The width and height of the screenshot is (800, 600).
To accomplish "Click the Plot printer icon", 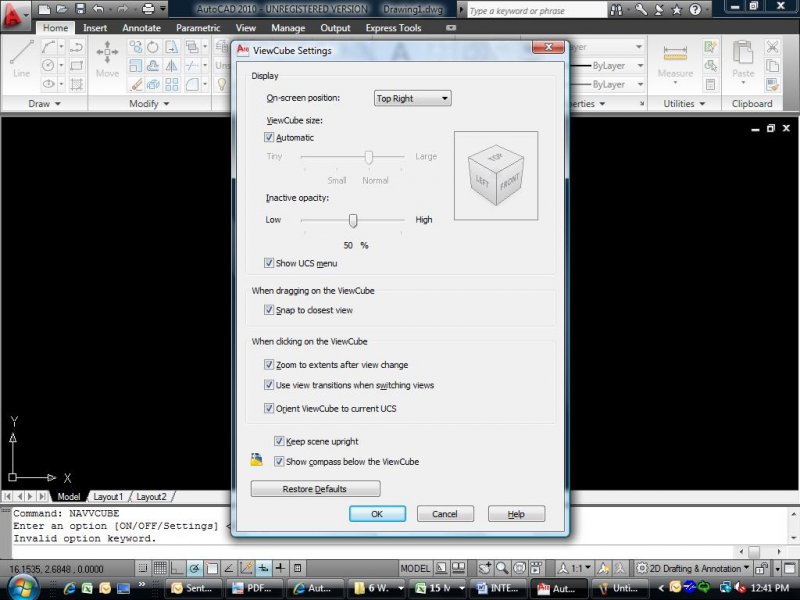I will [x=148, y=9].
